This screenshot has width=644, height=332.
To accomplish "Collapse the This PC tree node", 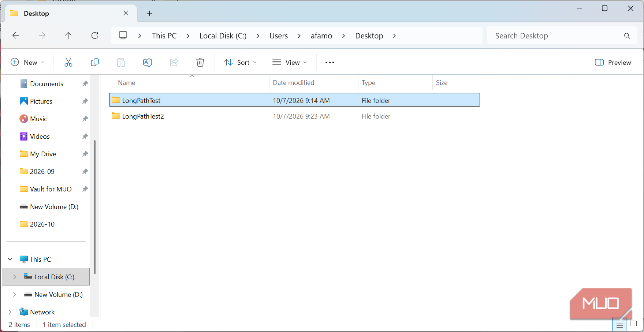I will click(x=10, y=259).
